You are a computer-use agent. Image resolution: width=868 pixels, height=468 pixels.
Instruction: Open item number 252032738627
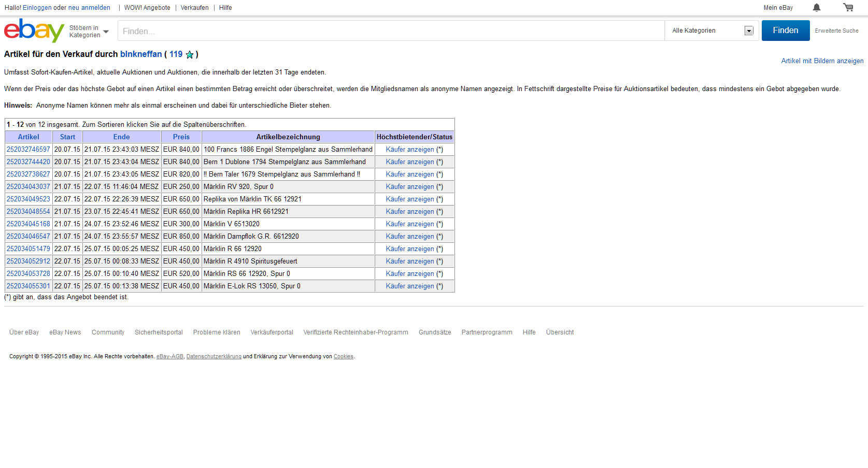pyautogui.click(x=29, y=174)
